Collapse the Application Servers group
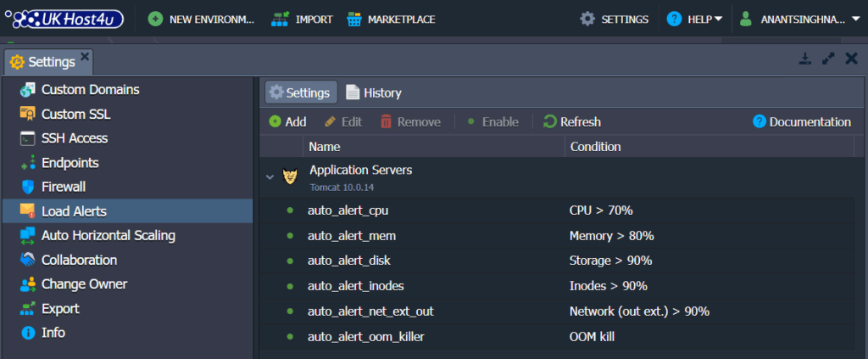 pyautogui.click(x=270, y=177)
